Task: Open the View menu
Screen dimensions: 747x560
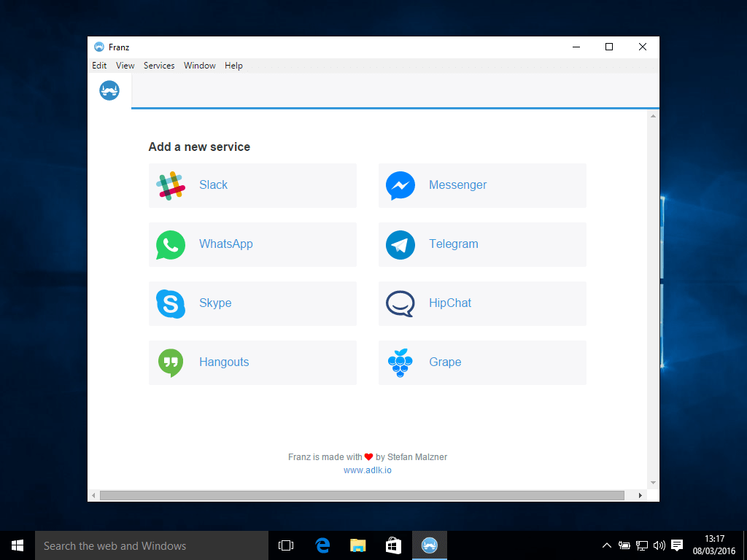Action: (125, 66)
